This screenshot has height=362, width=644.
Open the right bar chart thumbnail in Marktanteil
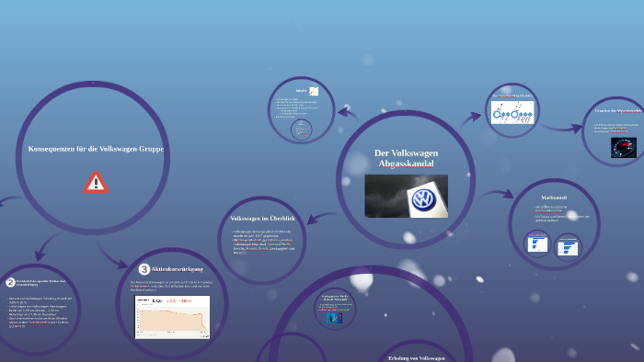pyautogui.click(x=568, y=247)
